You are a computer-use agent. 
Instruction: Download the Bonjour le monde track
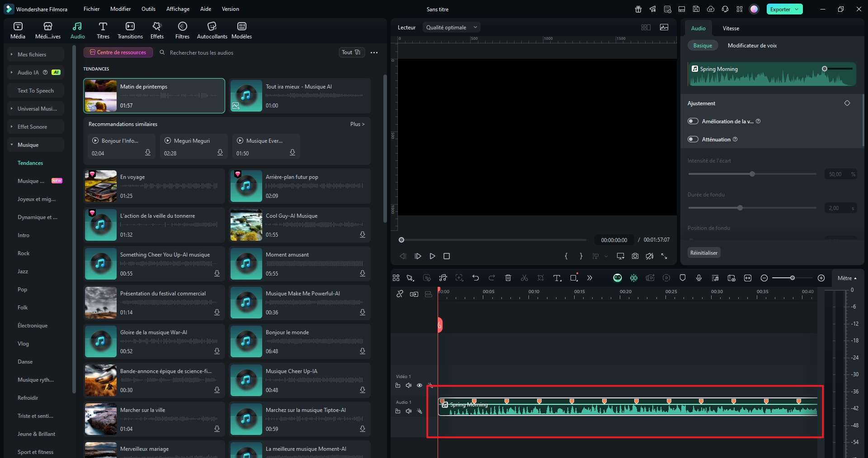[363, 351]
